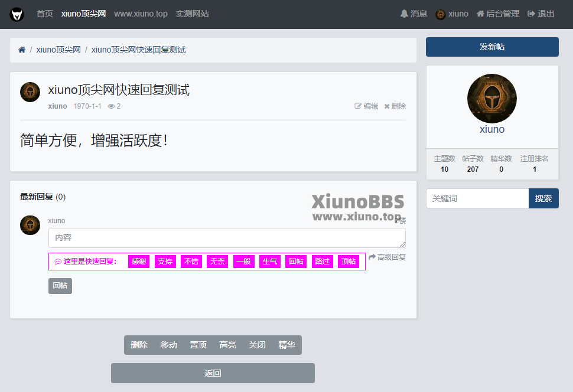
Task: Open the xiuno顶尖网 forum nav item
Action: click(x=83, y=14)
